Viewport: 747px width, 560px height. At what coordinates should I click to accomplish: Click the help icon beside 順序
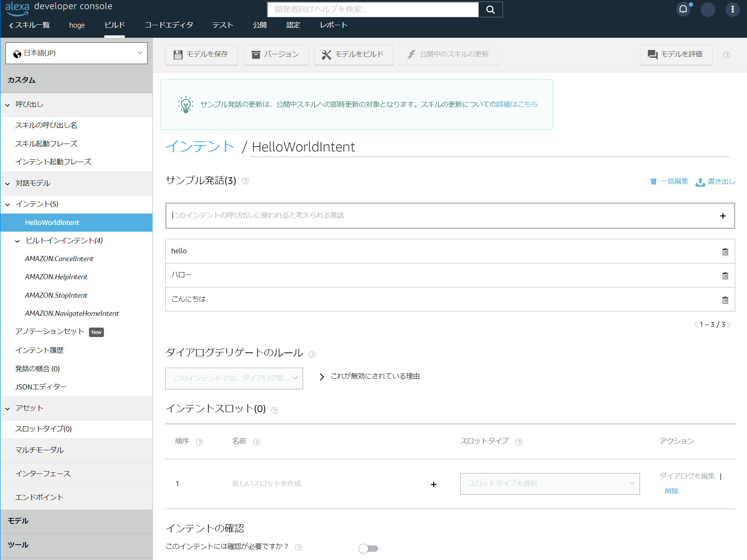[x=200, y=442]
